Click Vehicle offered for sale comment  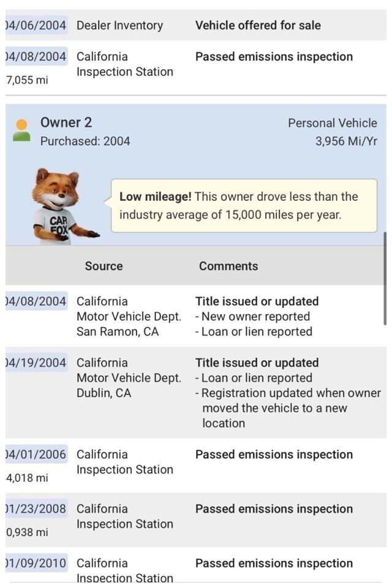pos(258,25)
